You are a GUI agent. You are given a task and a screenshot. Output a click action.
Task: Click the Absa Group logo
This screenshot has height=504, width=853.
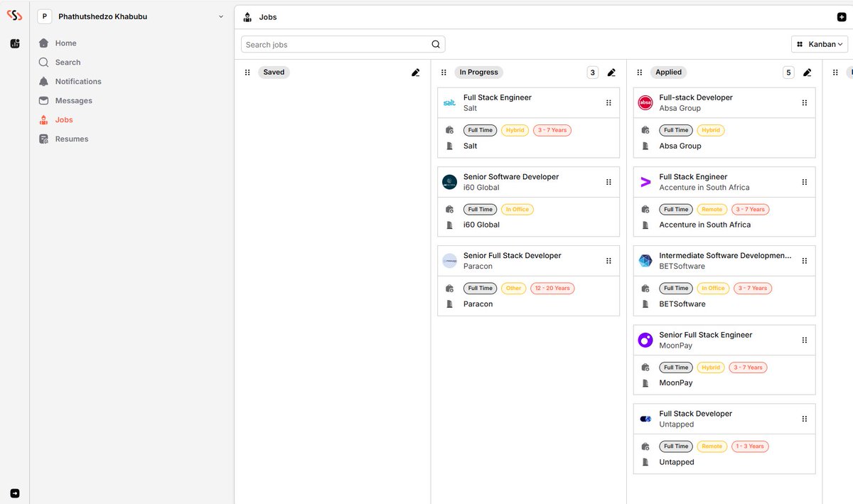click(645, 103)
